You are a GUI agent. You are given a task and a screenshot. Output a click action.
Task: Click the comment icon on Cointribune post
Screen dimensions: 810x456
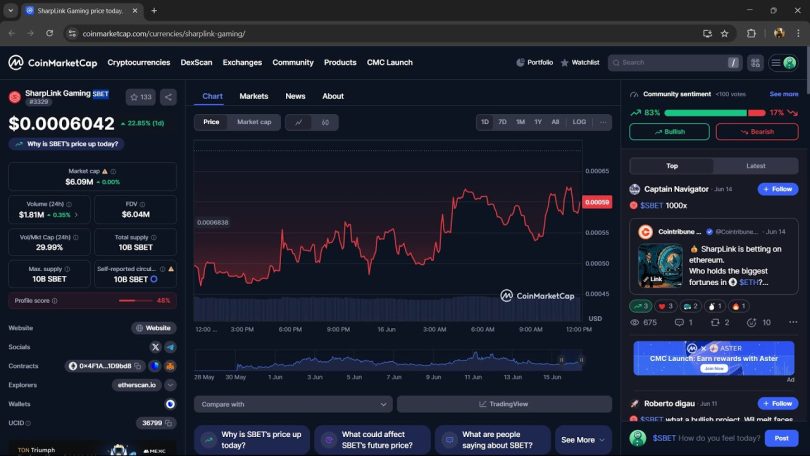tap(679, 322)
